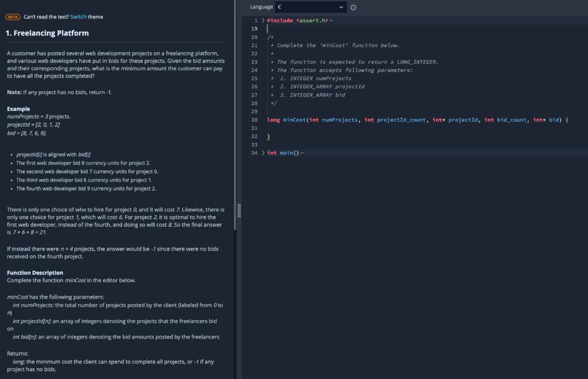
Task: Expand folded int main() at line 34
Action: (263, 153)
